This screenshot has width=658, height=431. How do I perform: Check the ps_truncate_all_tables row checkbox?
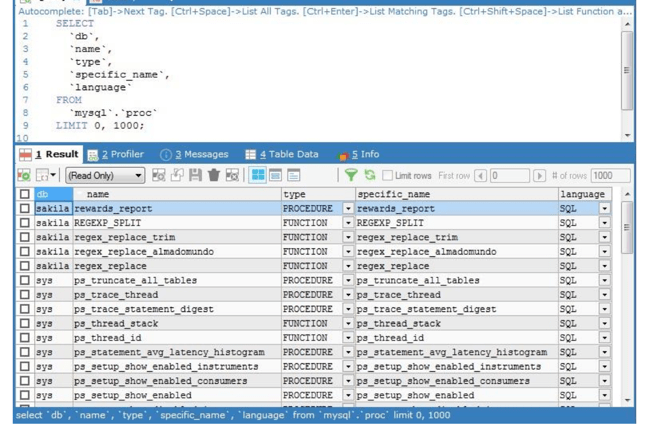25,280
